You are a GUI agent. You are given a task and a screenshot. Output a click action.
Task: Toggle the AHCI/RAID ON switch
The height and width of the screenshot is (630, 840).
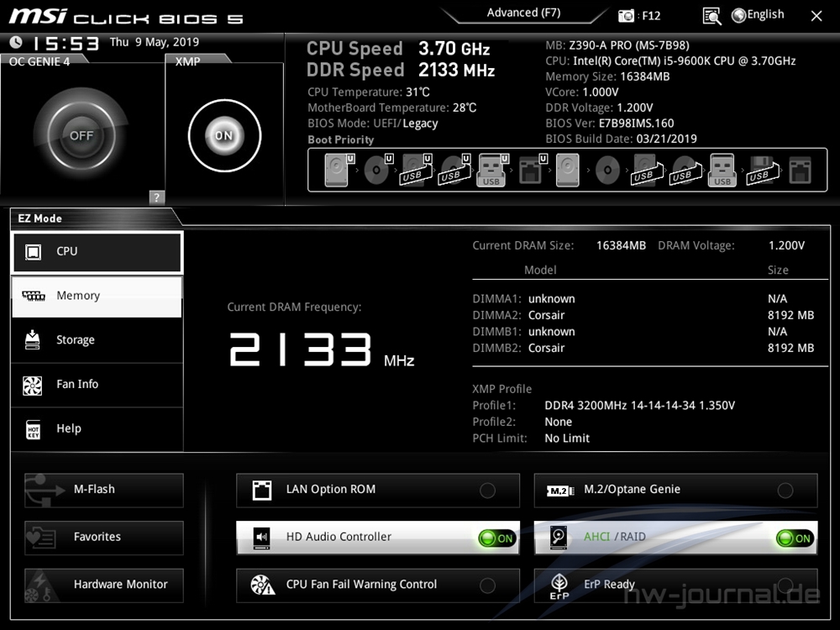click(x=795, y=538)
